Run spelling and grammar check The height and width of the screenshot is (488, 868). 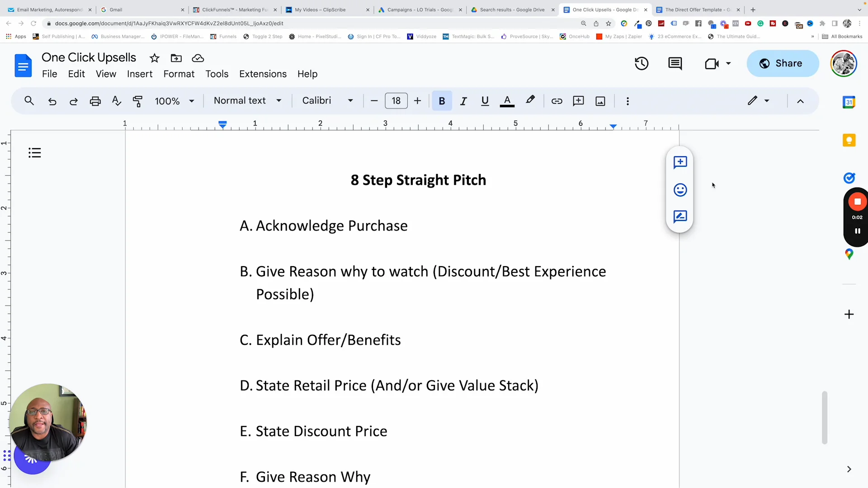pos(117,101)
